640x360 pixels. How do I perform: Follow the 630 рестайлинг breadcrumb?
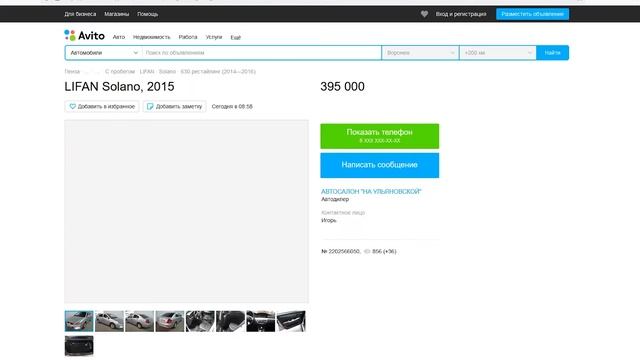tap(218, 71)
